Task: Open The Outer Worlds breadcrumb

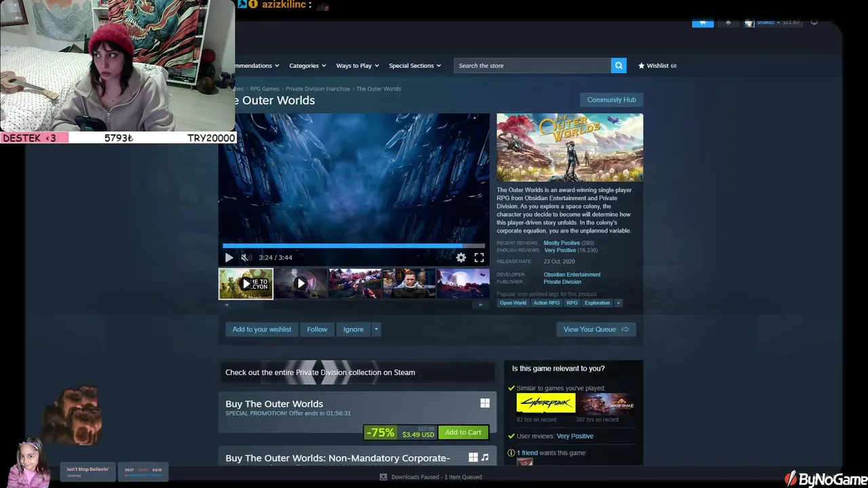Action: [x=378, y=89]
